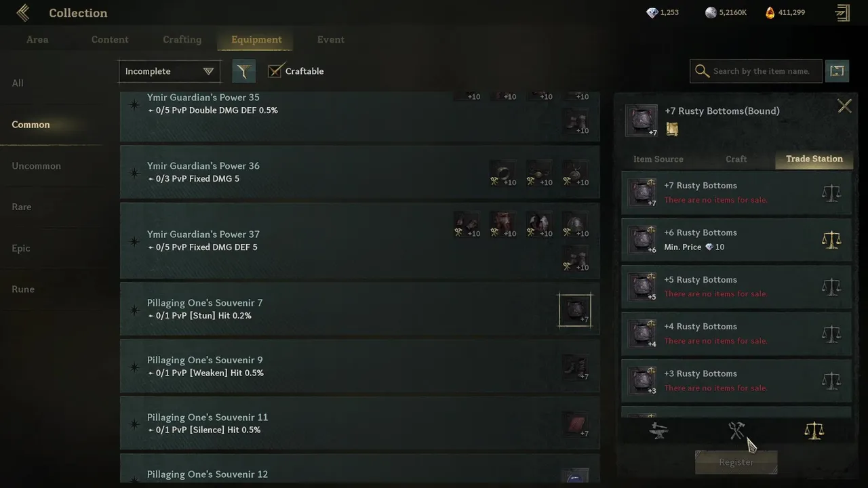Select the Rune category in sidebar
Viewport: 868px width, 488px height.
click(x=23, y=289)
